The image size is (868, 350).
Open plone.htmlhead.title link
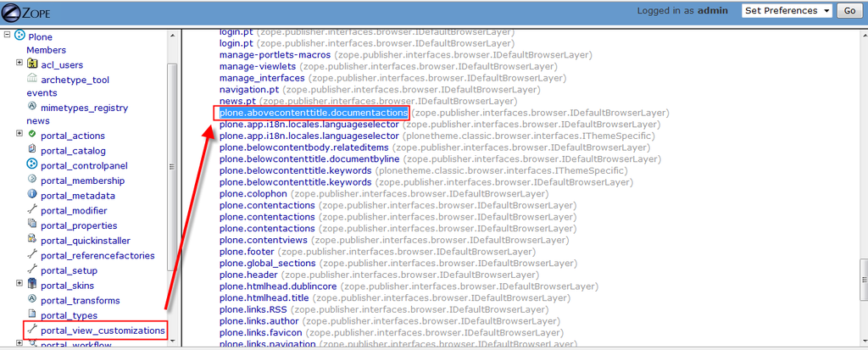(264, 298)
